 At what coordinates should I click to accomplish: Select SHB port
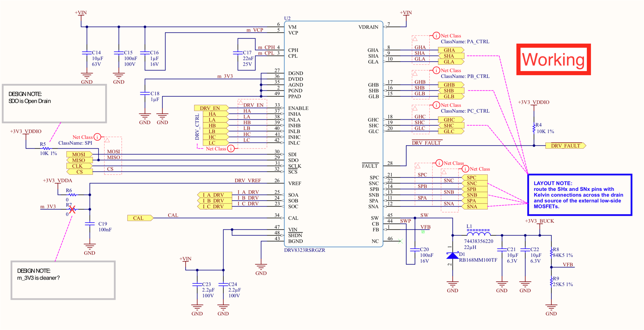[451, 90]
